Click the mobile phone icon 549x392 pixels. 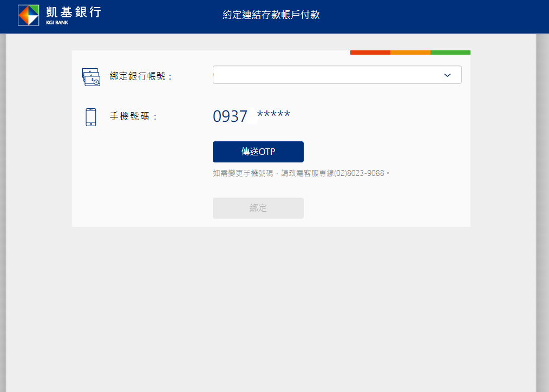(90, 117)
